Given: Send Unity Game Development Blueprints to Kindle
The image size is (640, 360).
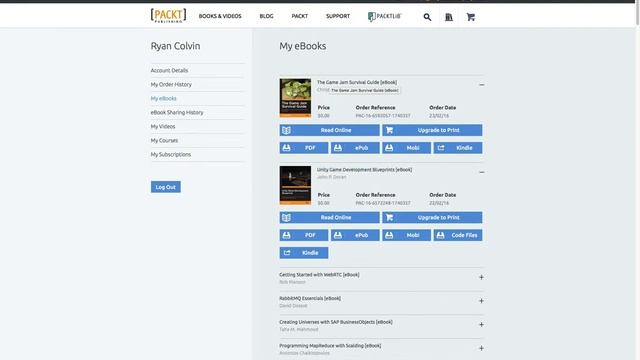Looking at the screenshot, I should [304, 253].
